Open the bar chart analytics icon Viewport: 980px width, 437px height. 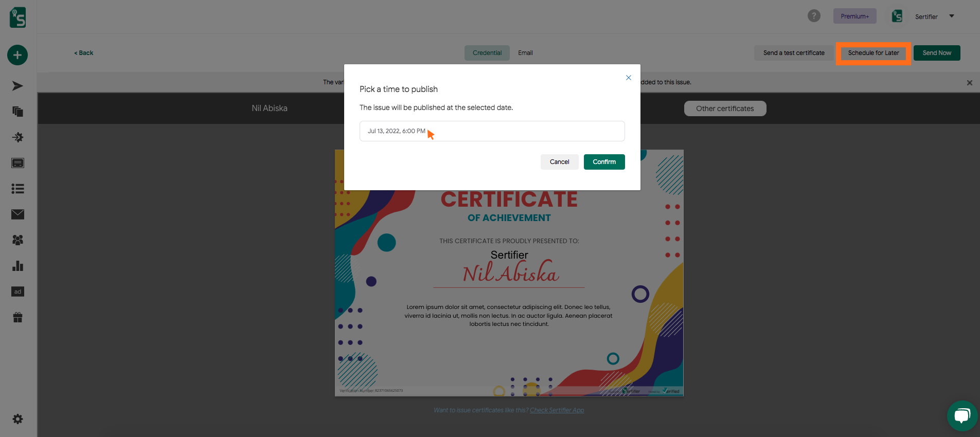pos(17,266)
